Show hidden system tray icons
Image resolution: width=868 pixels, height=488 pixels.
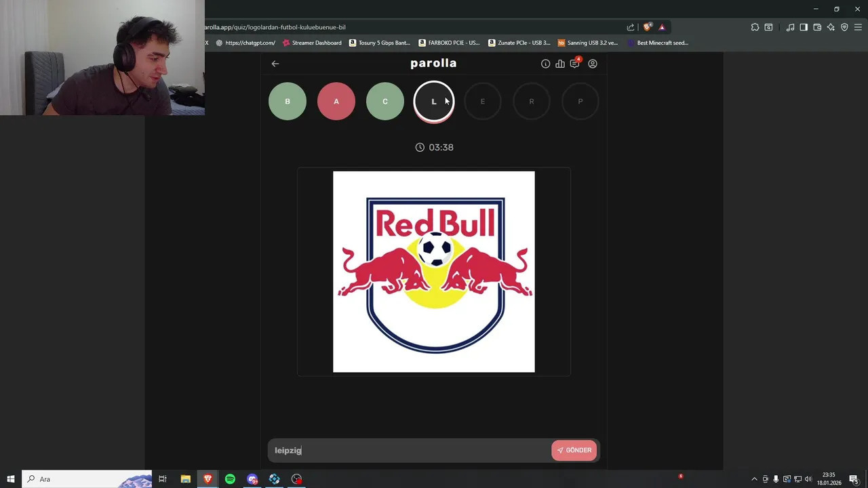pyautogui.click(x=754, y=479)
